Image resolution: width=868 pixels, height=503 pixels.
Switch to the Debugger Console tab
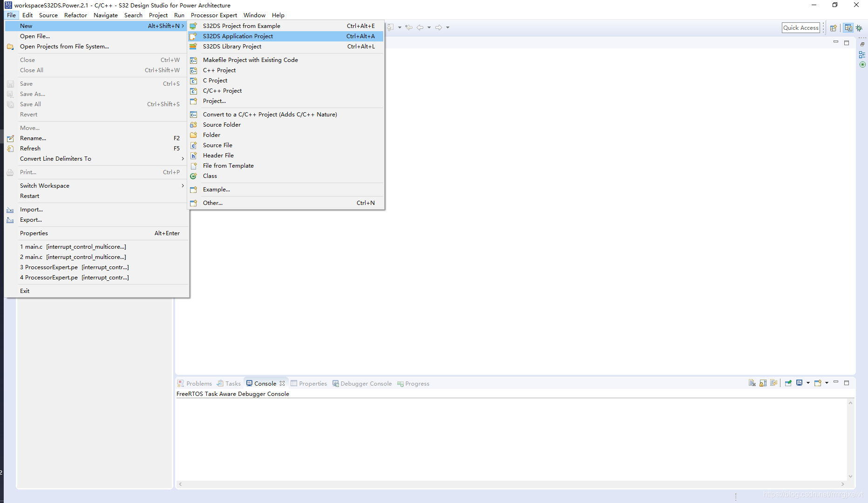(x=362, y=383)
